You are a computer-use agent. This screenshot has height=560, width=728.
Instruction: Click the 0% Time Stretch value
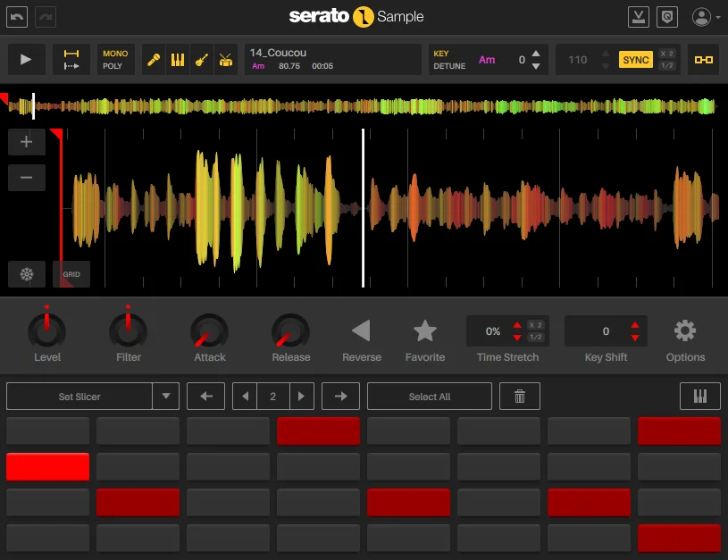coord(492,331)
